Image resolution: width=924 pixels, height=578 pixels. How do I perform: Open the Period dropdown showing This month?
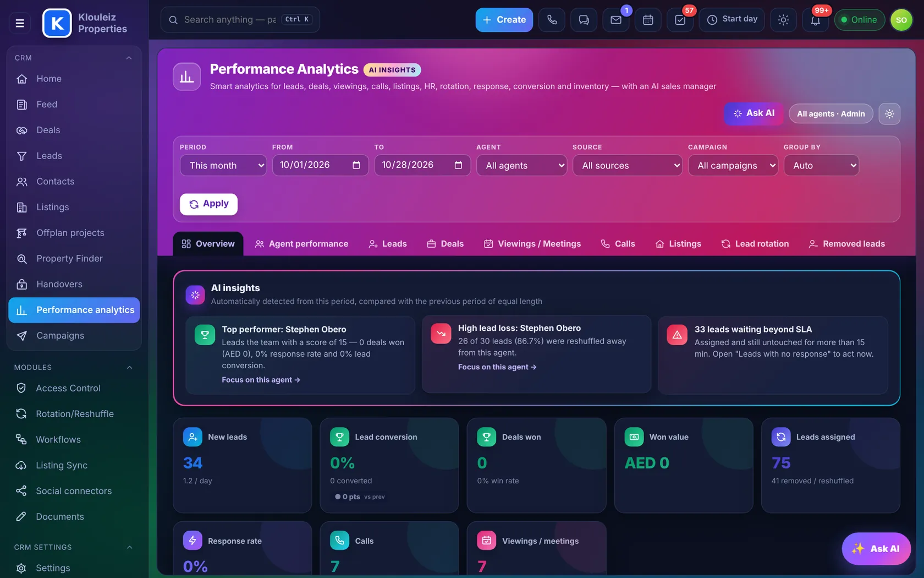[x=223, y=165]
